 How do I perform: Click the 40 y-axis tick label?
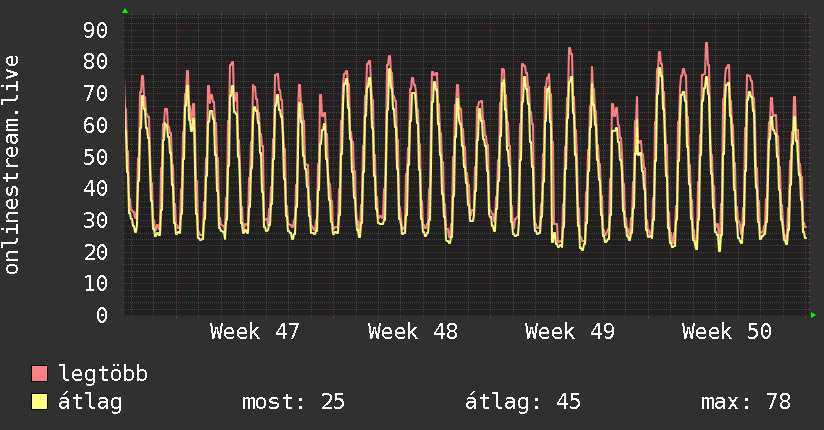coord(96,188)
